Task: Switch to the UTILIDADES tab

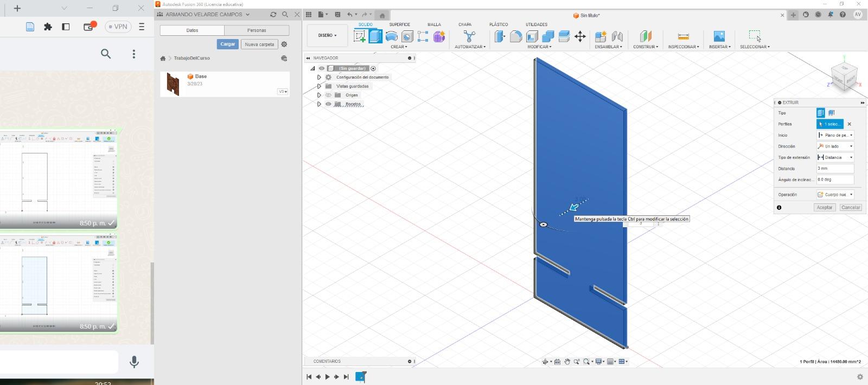Action: click(x=537, y=24)
